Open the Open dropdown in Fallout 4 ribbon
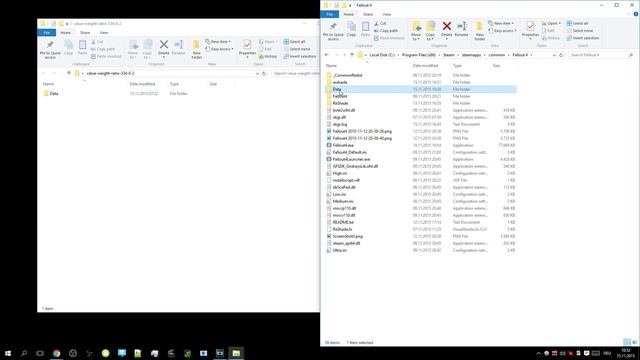The width and height of the screenshot is (640, 360). [551, 24]
